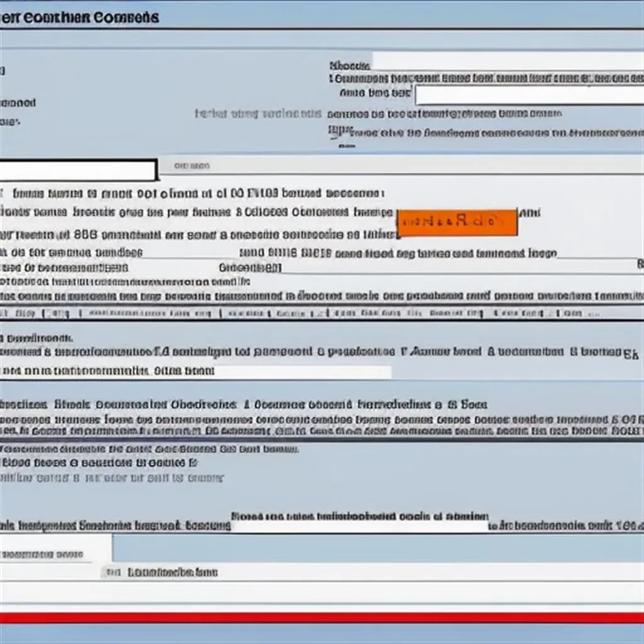Click the black-bordered text box at left
This screenshot has width=644, height=644.
click(77, 170)
